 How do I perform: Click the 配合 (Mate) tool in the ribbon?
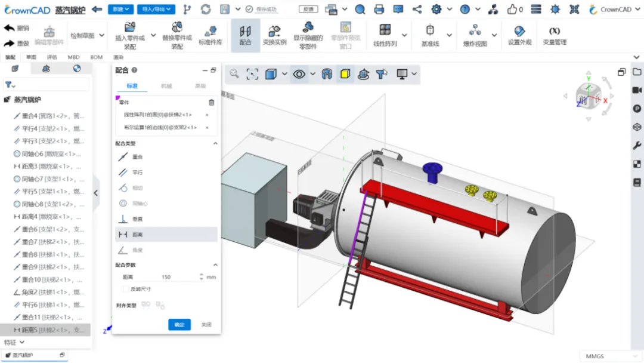245,35
